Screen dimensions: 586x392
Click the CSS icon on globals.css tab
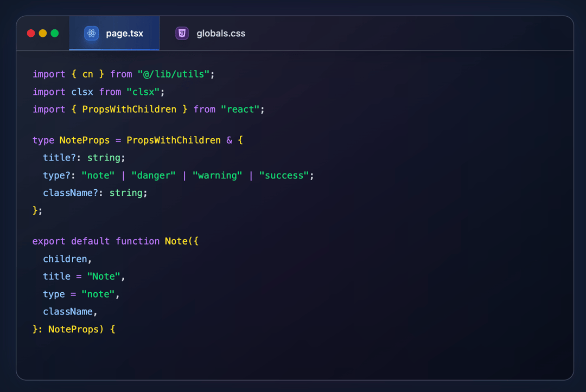click(182, 33)
